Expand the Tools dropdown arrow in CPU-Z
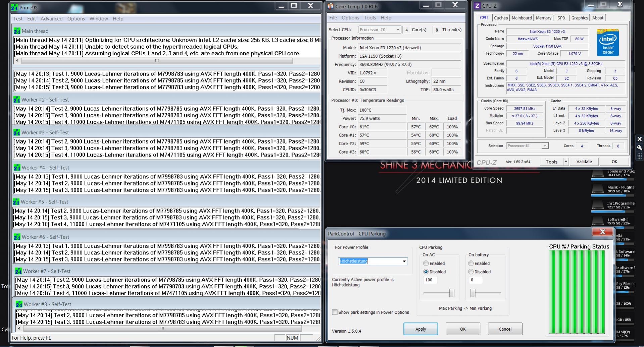Screen dimensions: 644x347 click(x=566, y=162)
